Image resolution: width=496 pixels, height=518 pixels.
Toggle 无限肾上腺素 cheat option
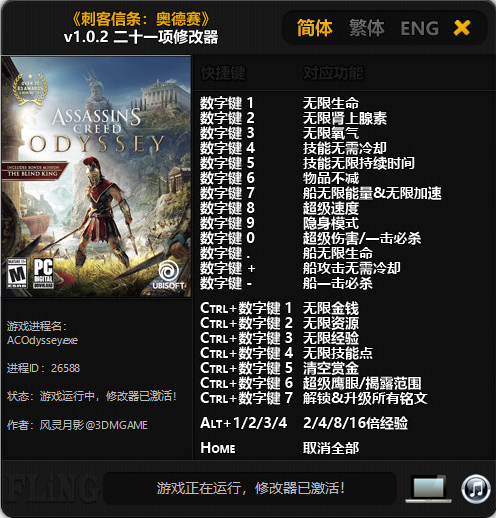345,118
